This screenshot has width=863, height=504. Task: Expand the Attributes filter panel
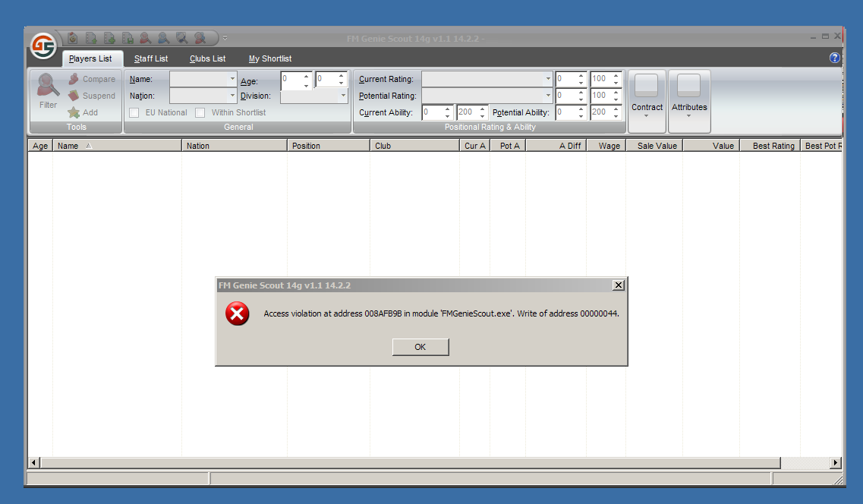(689, 101)
